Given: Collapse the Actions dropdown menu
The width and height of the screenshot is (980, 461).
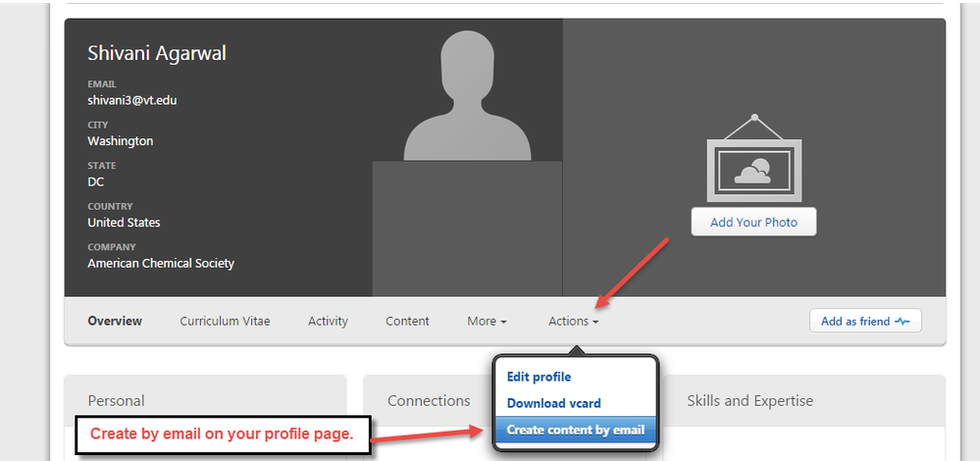Looking at the screenshot, I should 573,321.
